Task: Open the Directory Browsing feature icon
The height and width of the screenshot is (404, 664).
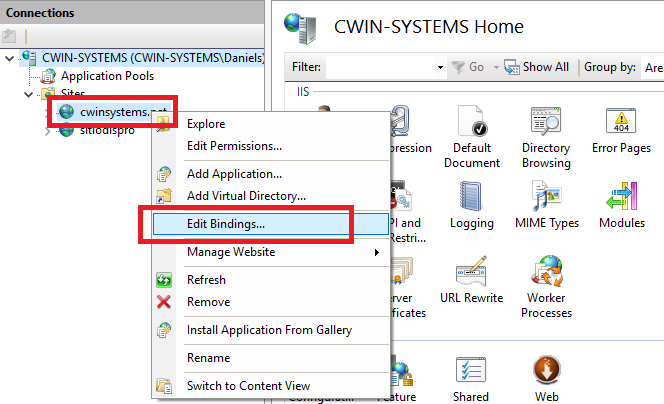Action: [x=545, y=125]
